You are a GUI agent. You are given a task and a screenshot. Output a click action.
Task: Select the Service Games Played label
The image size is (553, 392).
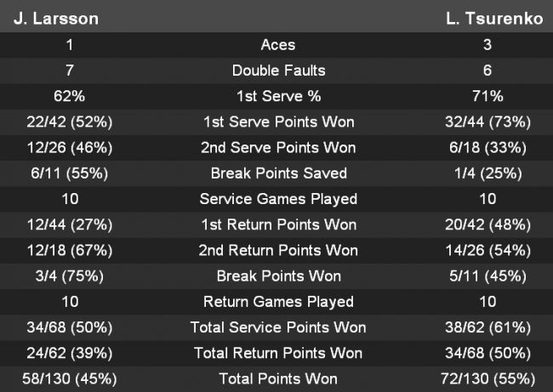(x=278, y=199)
